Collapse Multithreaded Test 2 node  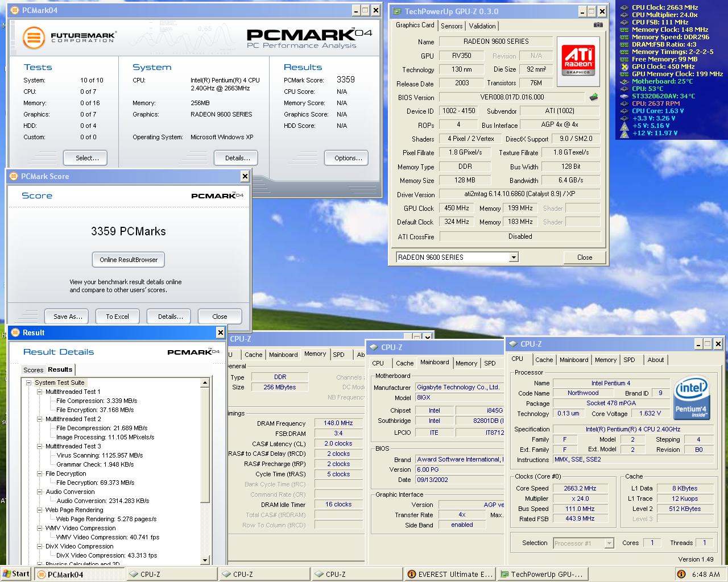pyautogui.click(x=40, y=419)
